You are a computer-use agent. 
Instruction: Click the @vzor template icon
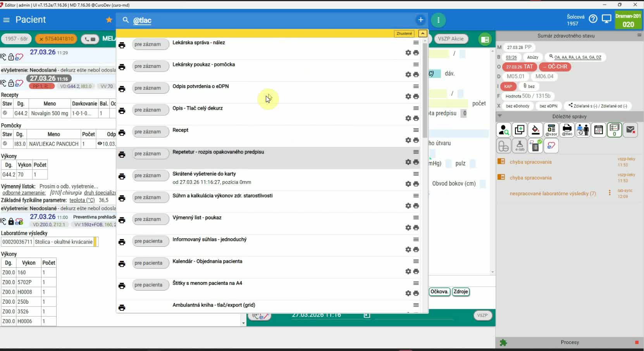click(x=551, y=130)
